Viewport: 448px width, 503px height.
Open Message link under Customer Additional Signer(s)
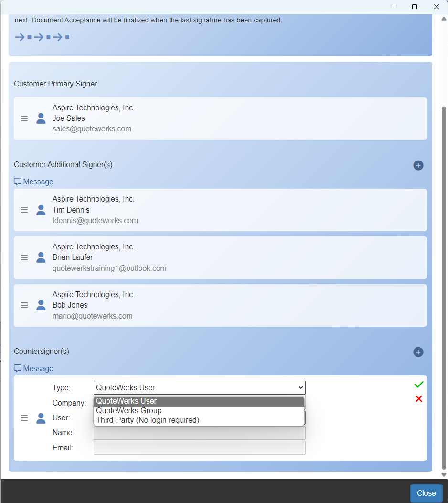point(38,182)
